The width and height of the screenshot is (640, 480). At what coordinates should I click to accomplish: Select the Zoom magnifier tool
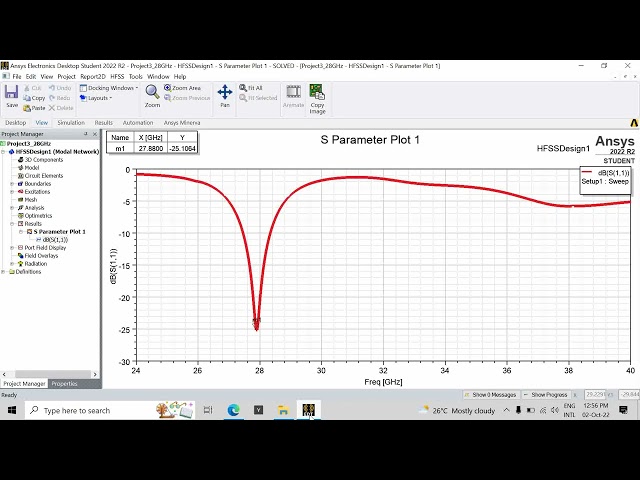coord(152,96)
